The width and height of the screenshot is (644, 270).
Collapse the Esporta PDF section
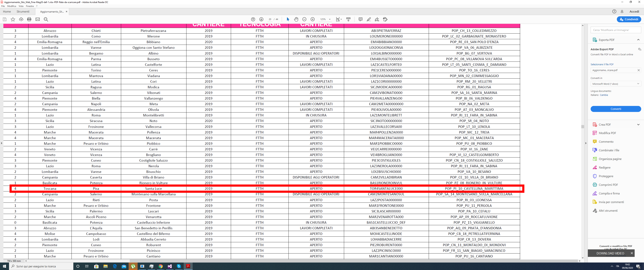(638, 40)
